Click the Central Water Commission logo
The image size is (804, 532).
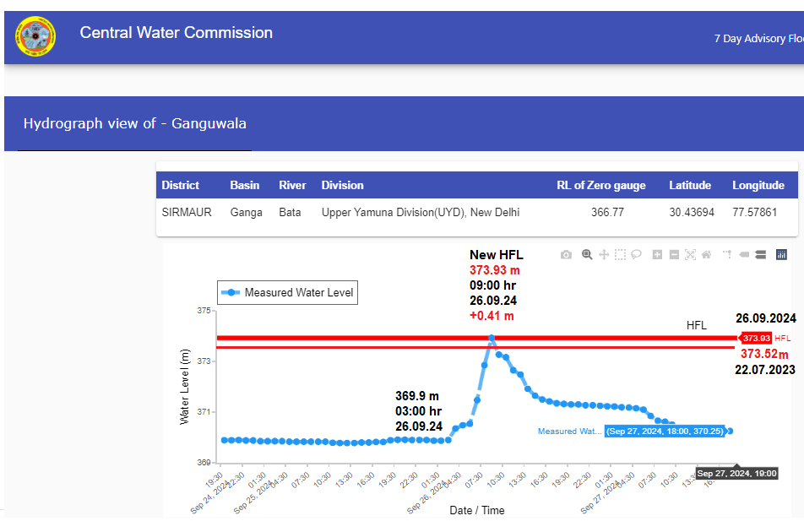pos(35,36)
